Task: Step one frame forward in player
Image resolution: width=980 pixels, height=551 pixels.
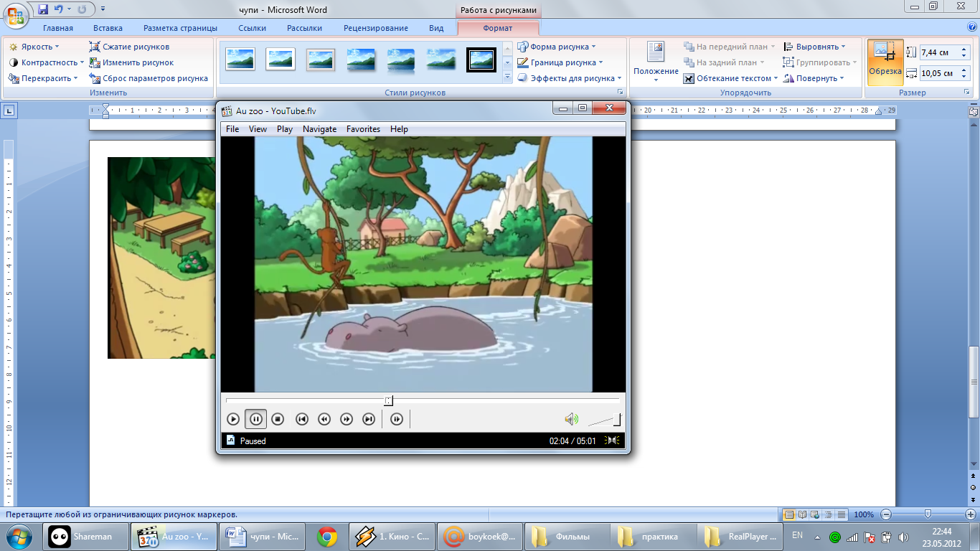Action: [x=397, y=419]
